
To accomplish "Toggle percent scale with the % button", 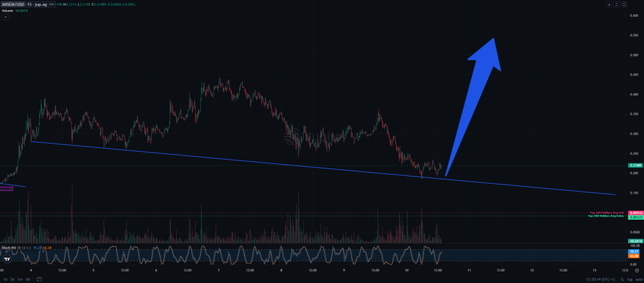I will pyautogui.click(x=623, y=279).
